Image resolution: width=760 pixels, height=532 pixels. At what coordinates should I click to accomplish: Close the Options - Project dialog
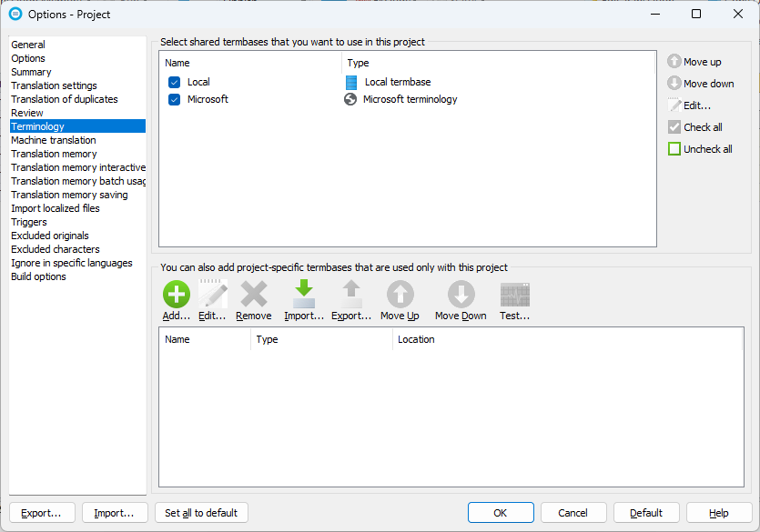(738, 14)
